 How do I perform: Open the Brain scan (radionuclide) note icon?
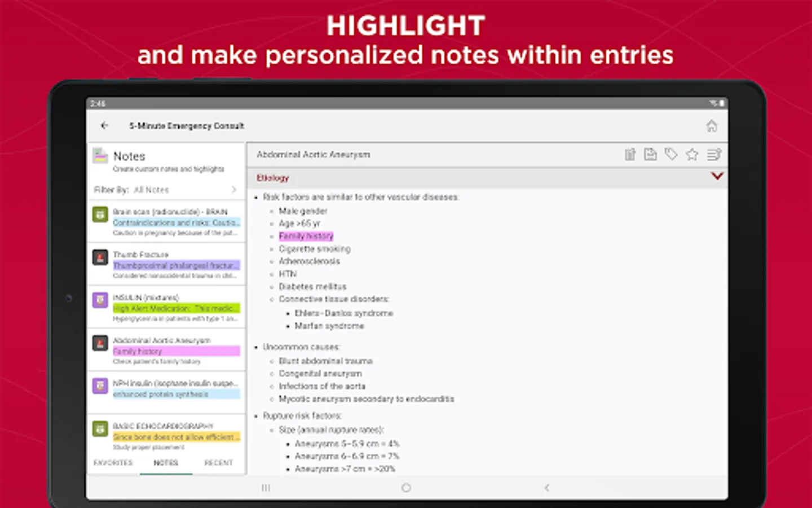100,214
